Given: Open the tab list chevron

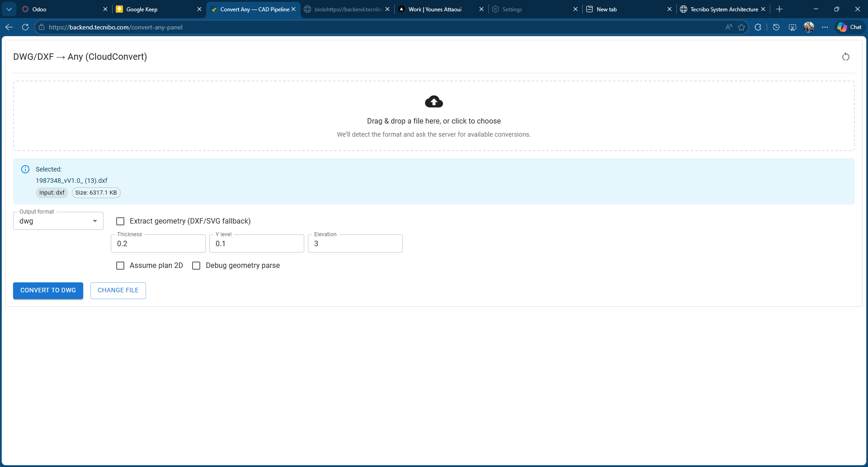Looking at the screenshot, I should (x=9, y=9).
